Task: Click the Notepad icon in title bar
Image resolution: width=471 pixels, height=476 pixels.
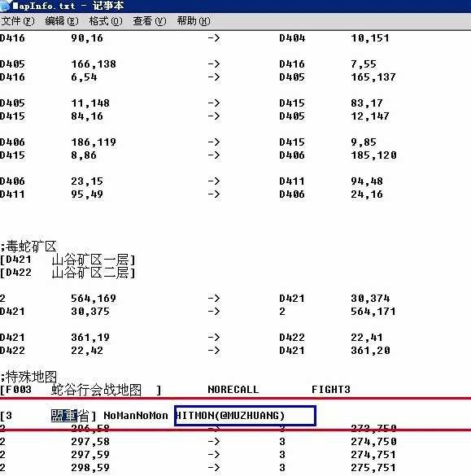Action: click(x=5, y=6)
